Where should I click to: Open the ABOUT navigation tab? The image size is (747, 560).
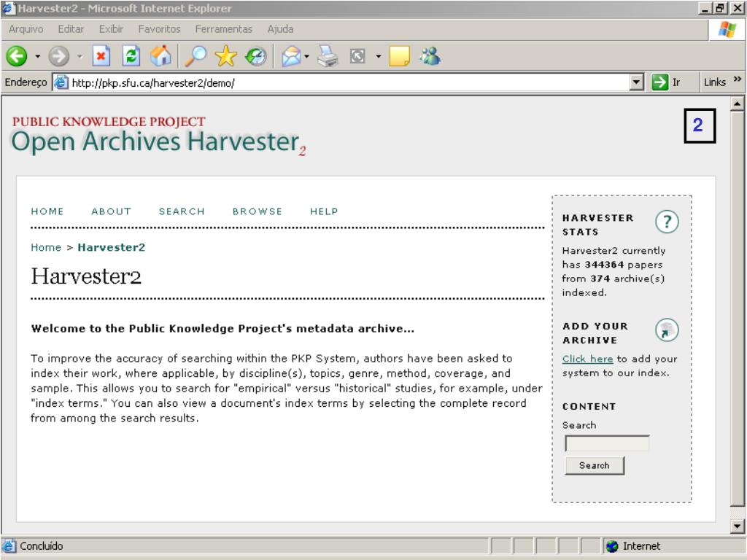pos(111,211)
